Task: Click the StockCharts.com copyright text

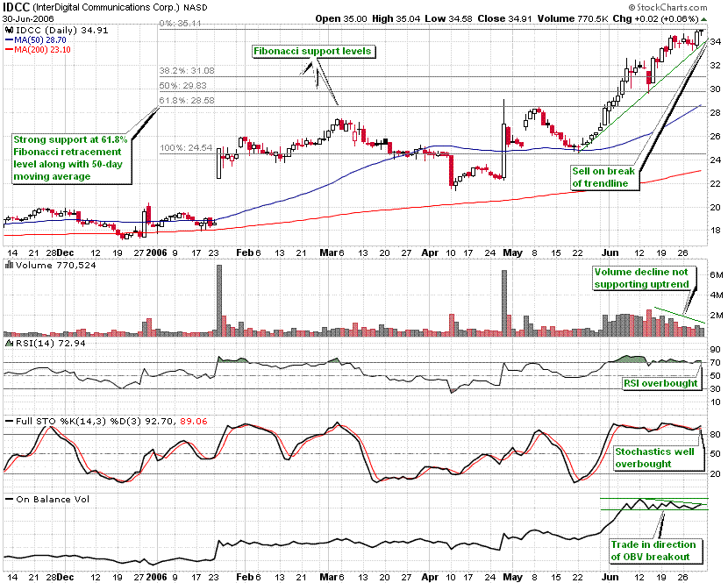Action: tap(668, 7)
